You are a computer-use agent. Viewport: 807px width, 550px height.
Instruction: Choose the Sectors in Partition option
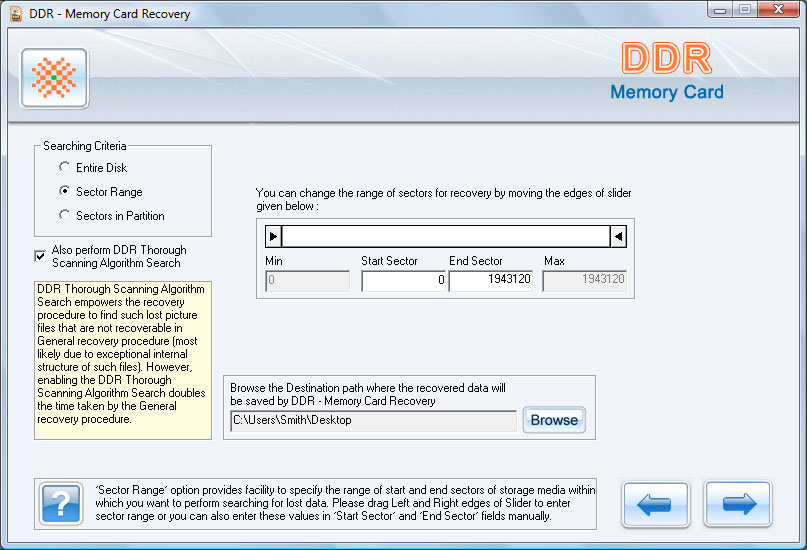coord(64,215)
